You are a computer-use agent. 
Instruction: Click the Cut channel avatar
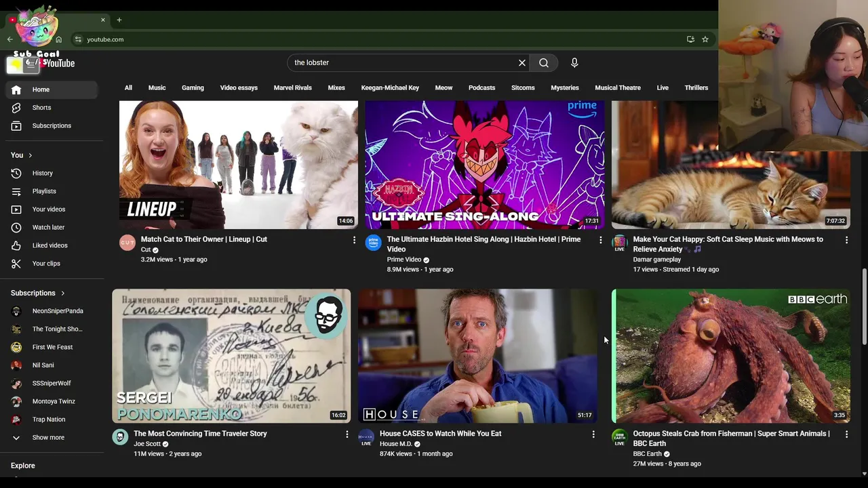[x=127, y=243]
